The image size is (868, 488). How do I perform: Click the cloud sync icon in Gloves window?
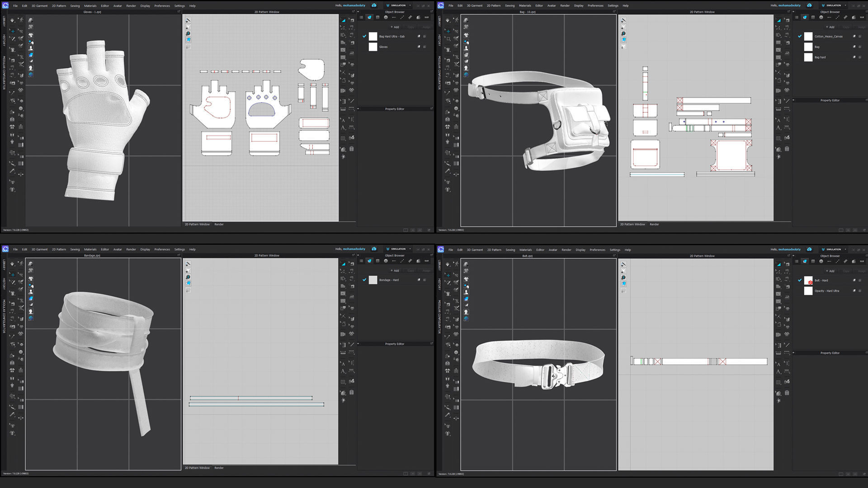point(374,5)
